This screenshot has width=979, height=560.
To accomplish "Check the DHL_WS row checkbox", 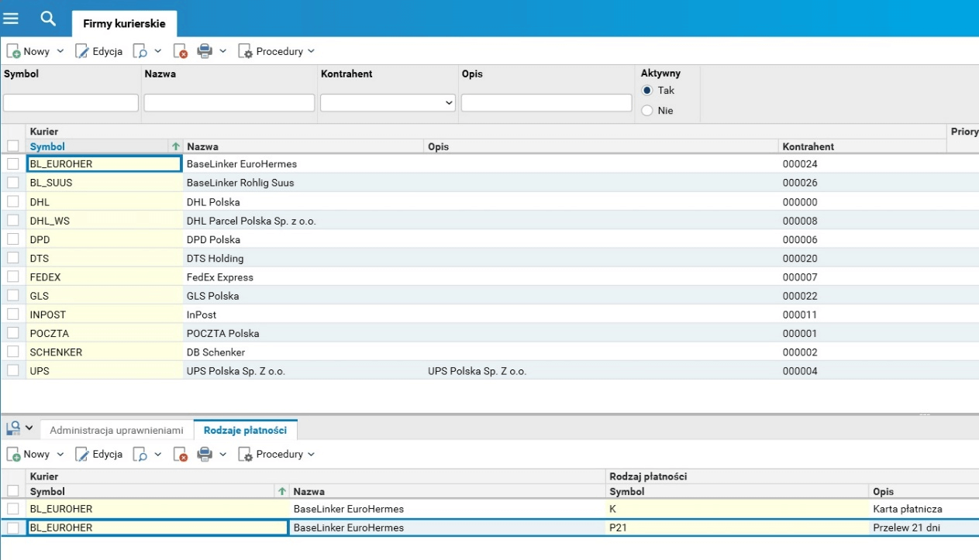I will click(12, 221).
